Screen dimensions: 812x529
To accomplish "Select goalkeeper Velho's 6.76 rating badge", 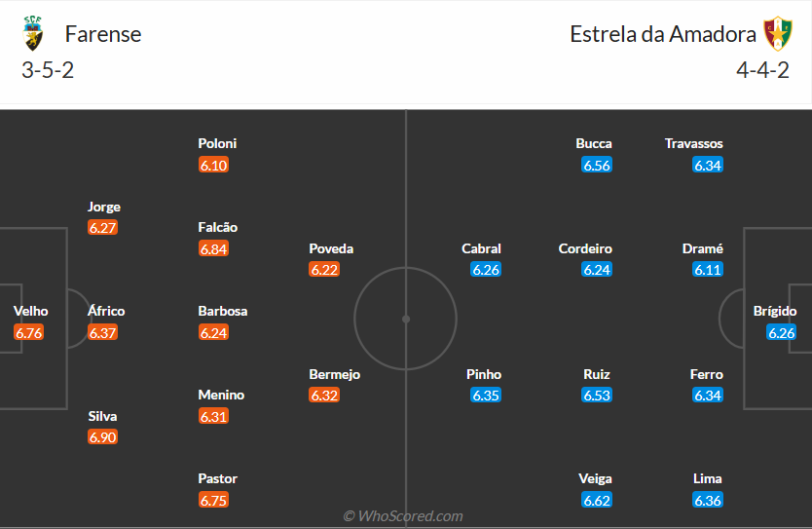I will point(29,333).
